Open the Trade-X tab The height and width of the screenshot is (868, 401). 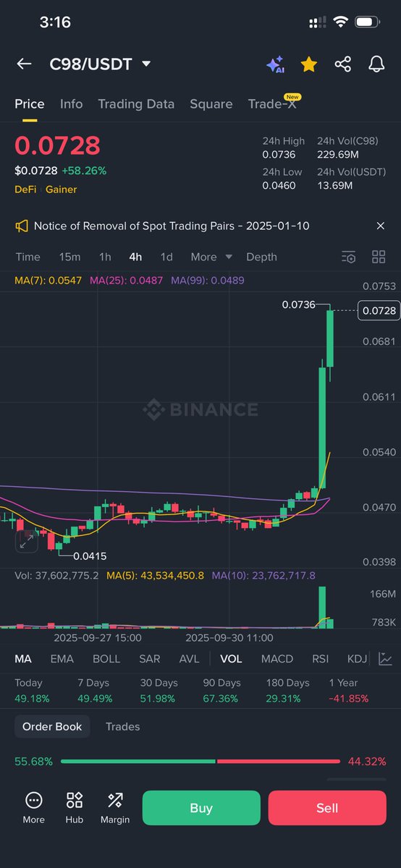[x=271, y=104]
